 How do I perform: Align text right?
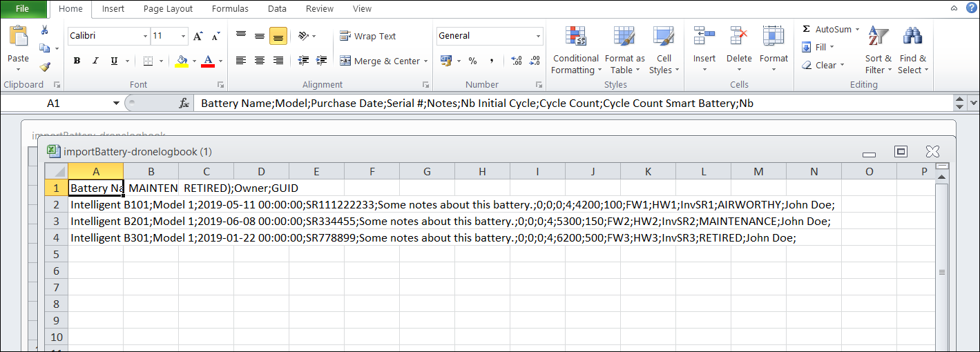pos(278,61)
